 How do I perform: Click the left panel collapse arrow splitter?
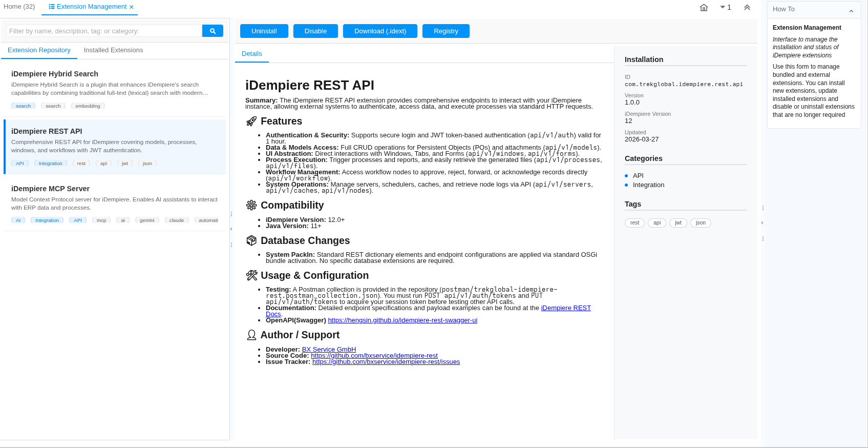231,229
